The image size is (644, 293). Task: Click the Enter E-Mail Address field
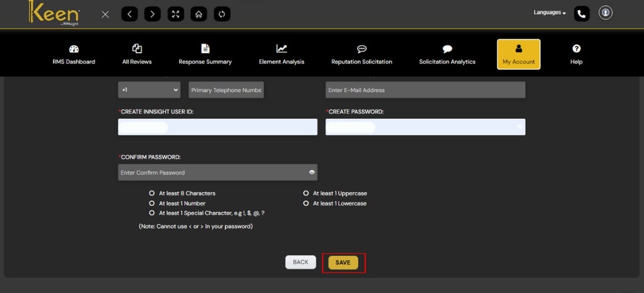tap(425, 90)
